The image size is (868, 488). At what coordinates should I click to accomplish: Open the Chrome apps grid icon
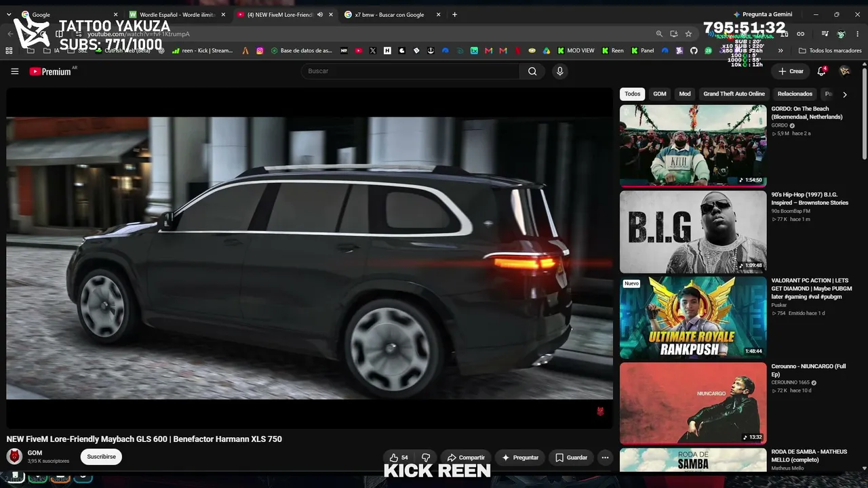[x=9, y=50]
